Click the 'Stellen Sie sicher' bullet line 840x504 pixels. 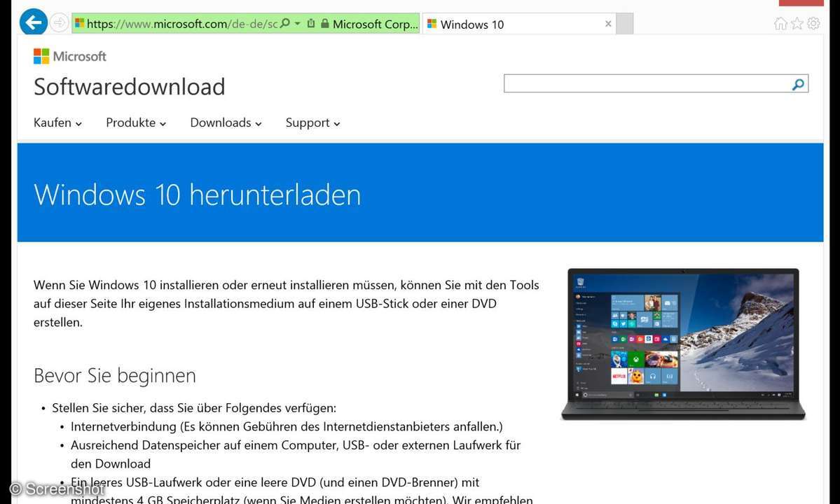[x=194, y=408]
